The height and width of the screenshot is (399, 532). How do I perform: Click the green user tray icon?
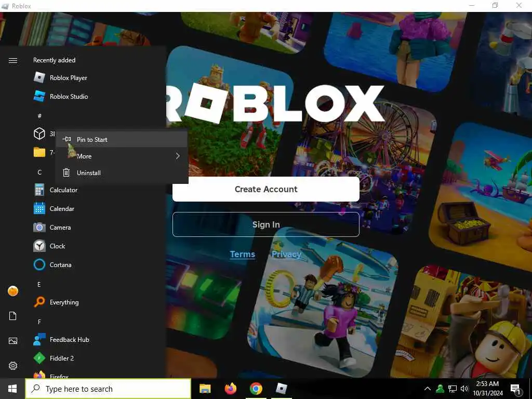click(x=440, y=389)
